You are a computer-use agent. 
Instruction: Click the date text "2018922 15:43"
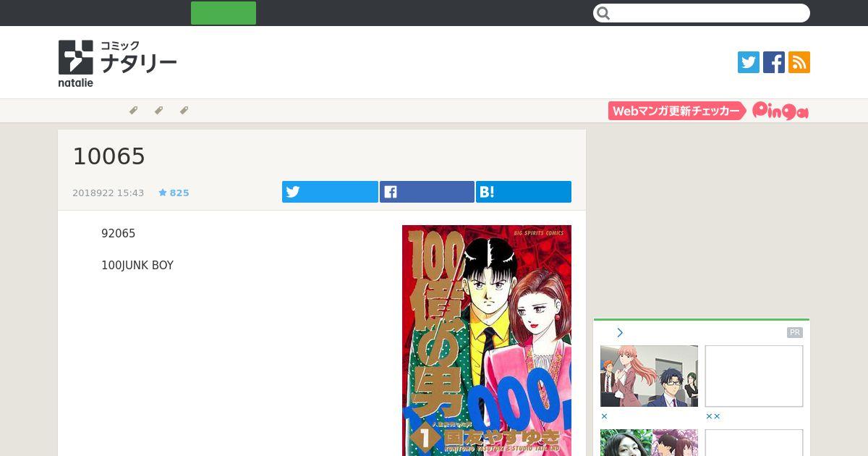click(109, 193)
